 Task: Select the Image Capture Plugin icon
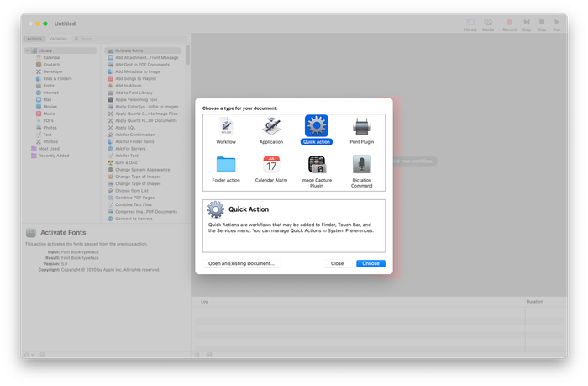[317, 165]
